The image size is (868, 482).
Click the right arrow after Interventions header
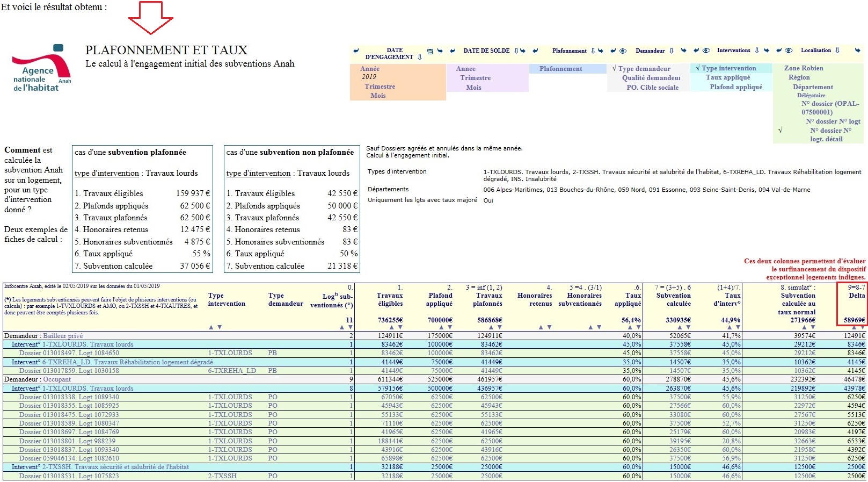click(767, 50)
